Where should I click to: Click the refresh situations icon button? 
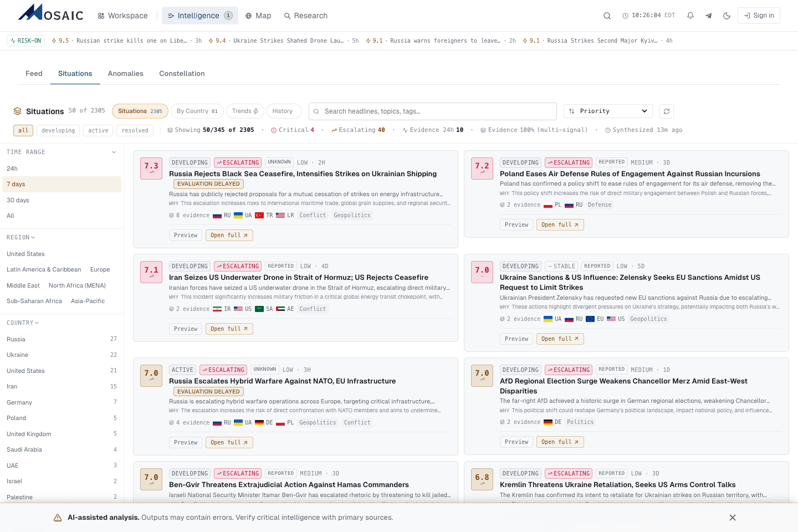pyautogui.click(x=667, y=111)
